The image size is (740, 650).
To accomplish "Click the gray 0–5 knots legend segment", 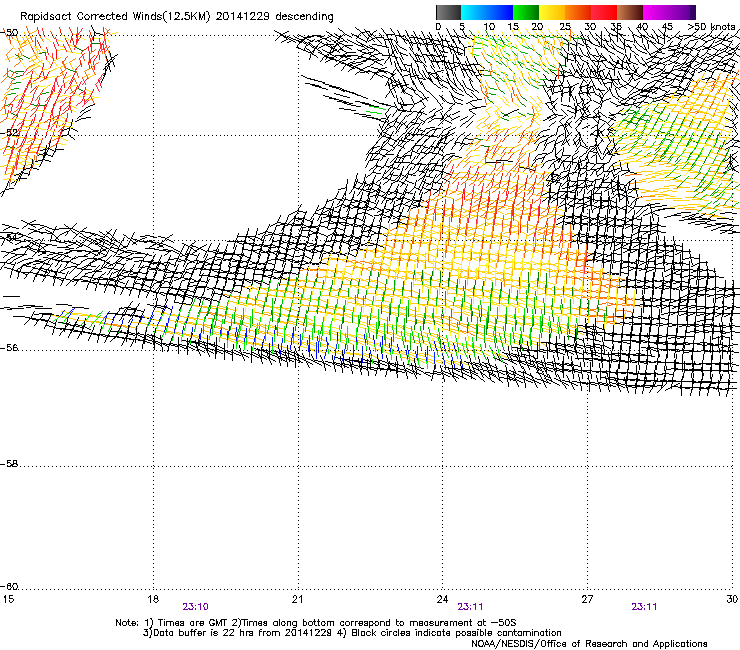I will 448,12.
